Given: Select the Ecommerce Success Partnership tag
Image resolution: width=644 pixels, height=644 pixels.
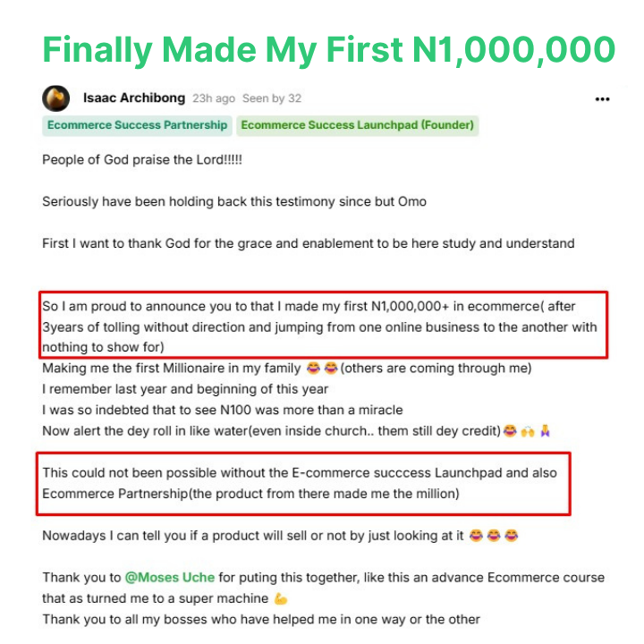Looking at the screenshot, I should (x=137, y=125).
